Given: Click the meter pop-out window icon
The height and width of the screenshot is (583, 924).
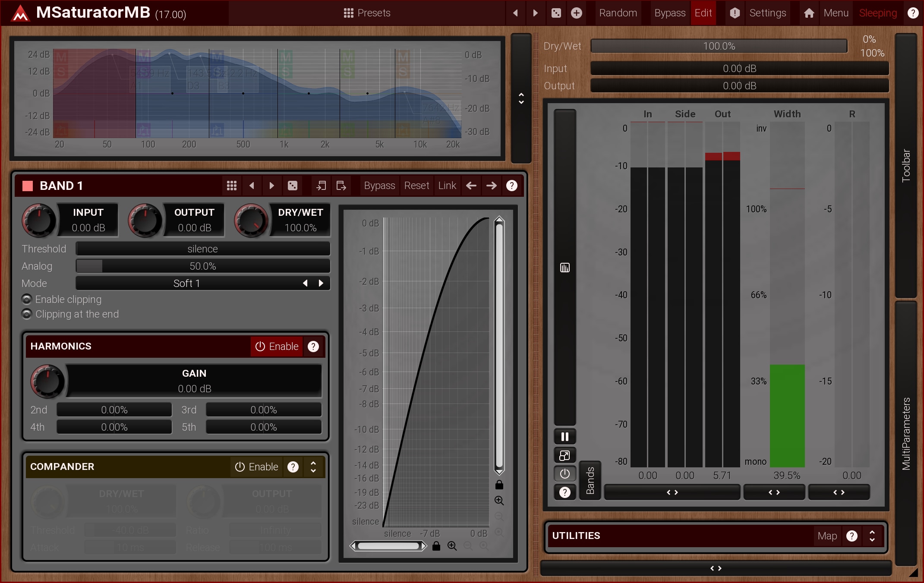Looking at the screenshot, I should click(x=564, y=455).
